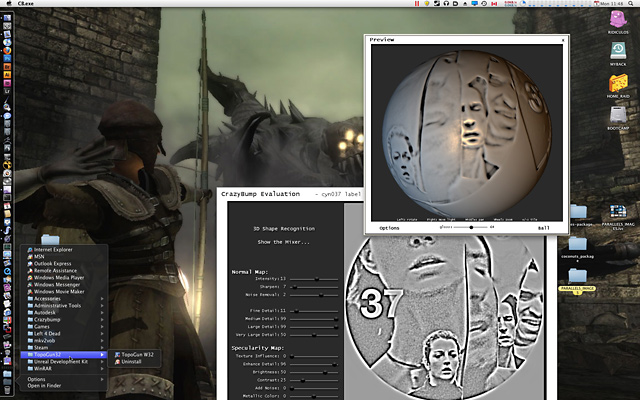Expand the Administrative Tools submenu
The height and width of the screenshot is (400, 640).
(x=64, y=305)
